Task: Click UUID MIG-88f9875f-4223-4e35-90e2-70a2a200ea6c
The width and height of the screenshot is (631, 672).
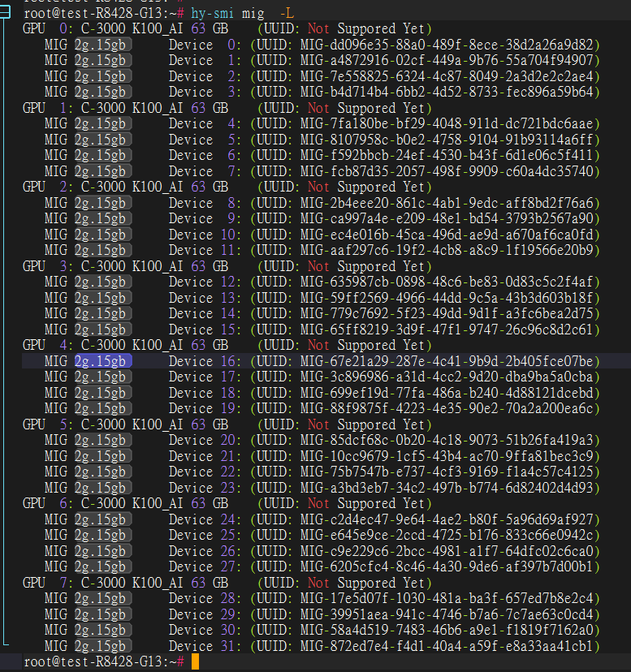Action: click(x=447, y=409)
